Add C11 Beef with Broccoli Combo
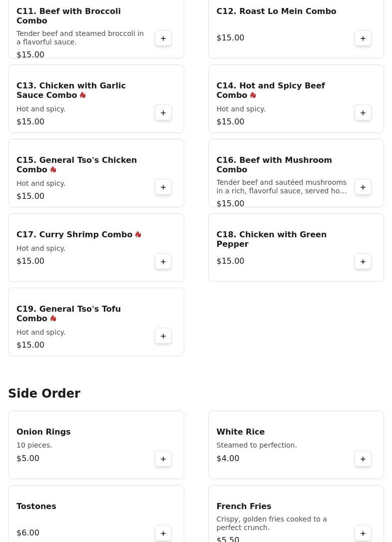Viewport: 392px width, 542px height. [163, 38]
